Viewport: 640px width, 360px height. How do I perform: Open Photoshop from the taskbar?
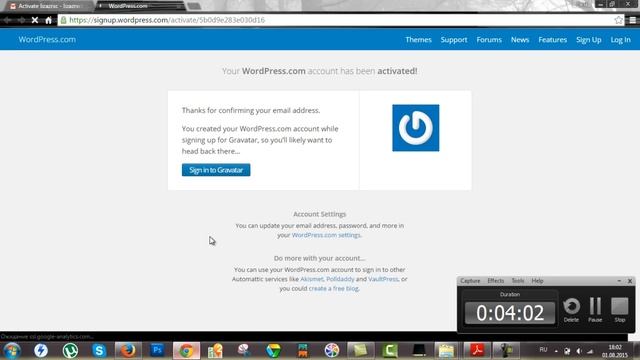click(157, 350)
